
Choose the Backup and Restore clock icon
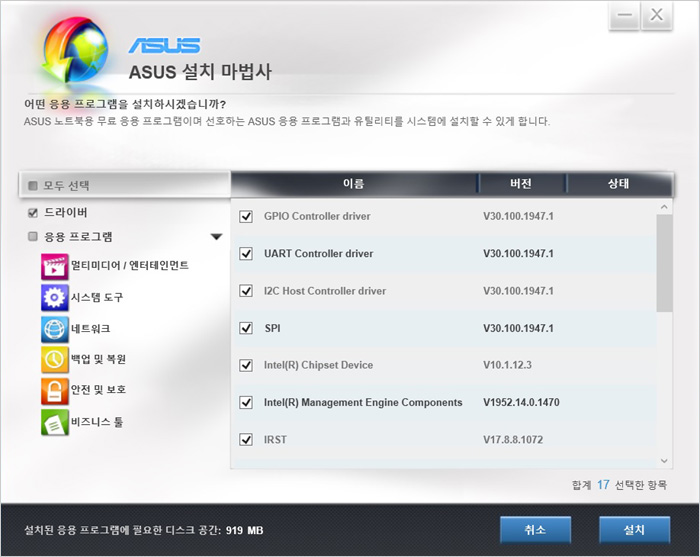pos(54,359)
